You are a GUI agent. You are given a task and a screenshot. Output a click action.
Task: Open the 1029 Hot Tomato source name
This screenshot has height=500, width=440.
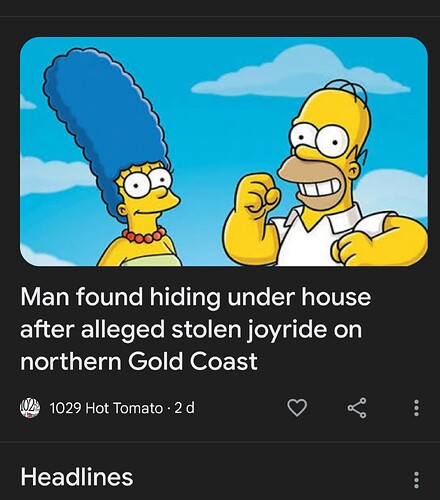[106, 408]
